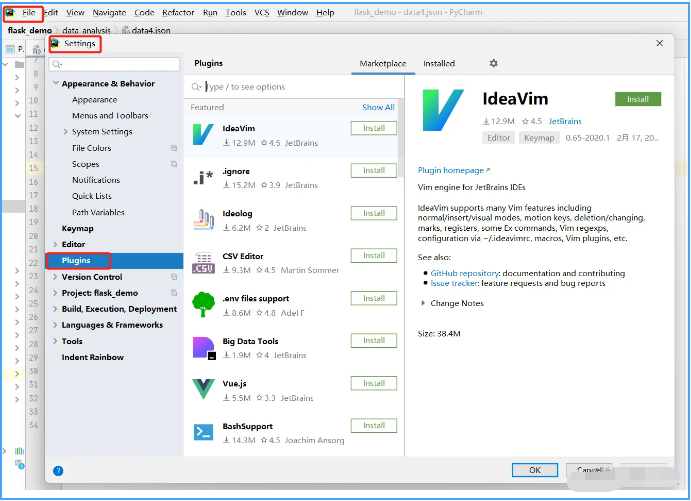
Task: Click the plugin list vertical scrollbar
Action: click(x=401, y=138)
